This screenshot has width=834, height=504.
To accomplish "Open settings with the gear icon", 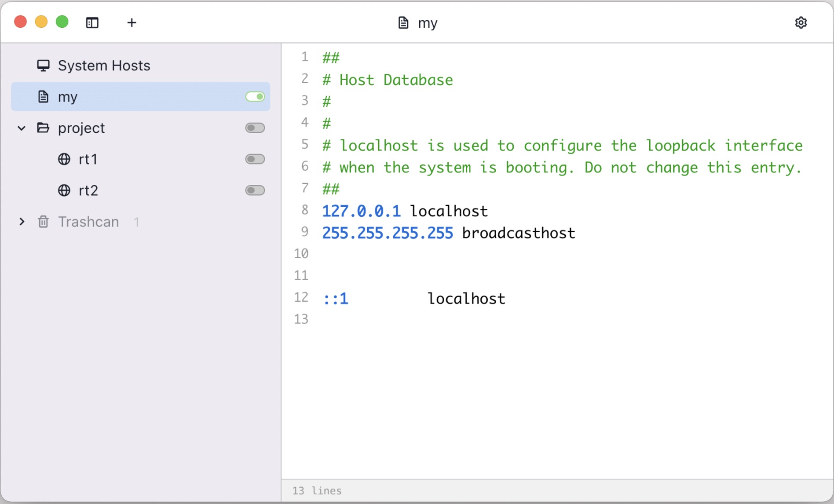I will coord(801,22).
